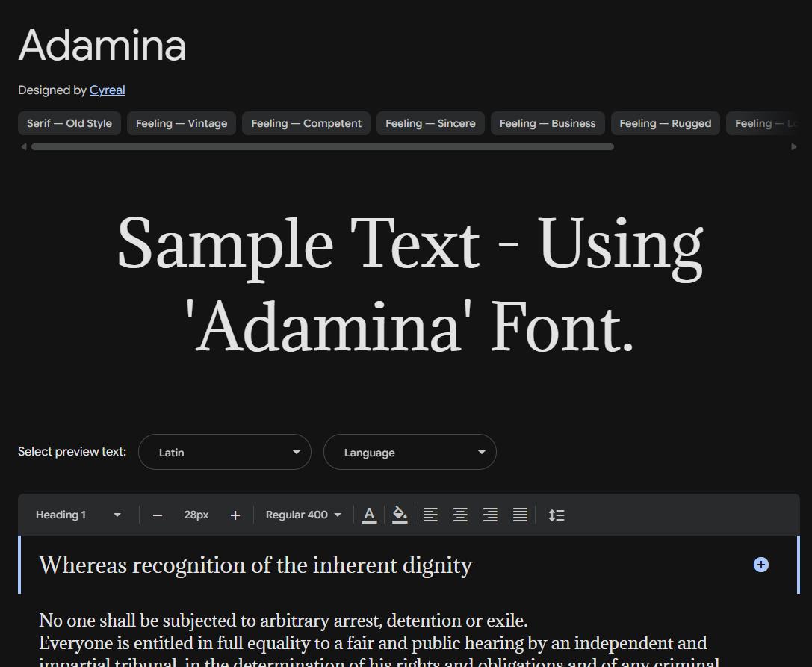
Task: Click the blue plus icon beside heading
Action: point(760,565)
